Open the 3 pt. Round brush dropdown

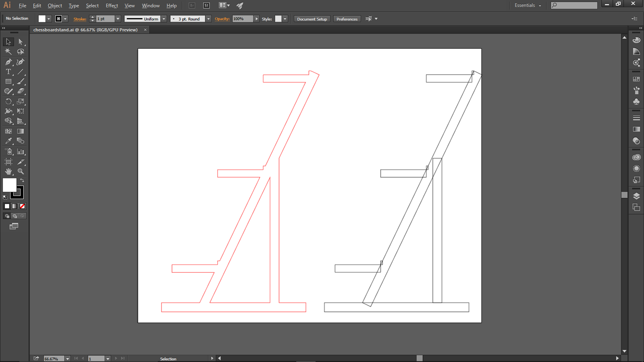point(208,19)
